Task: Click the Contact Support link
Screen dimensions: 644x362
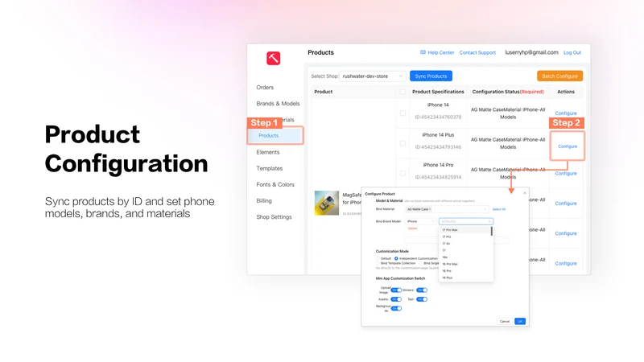Action: coord(477,52)
